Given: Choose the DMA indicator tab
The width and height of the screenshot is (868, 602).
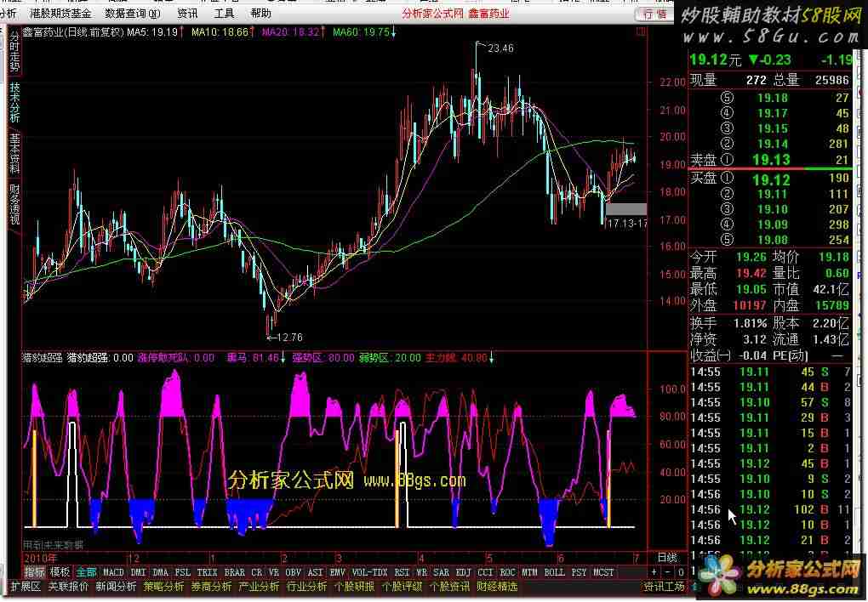Looking at the screenshot, I should (x=161, y=572).
